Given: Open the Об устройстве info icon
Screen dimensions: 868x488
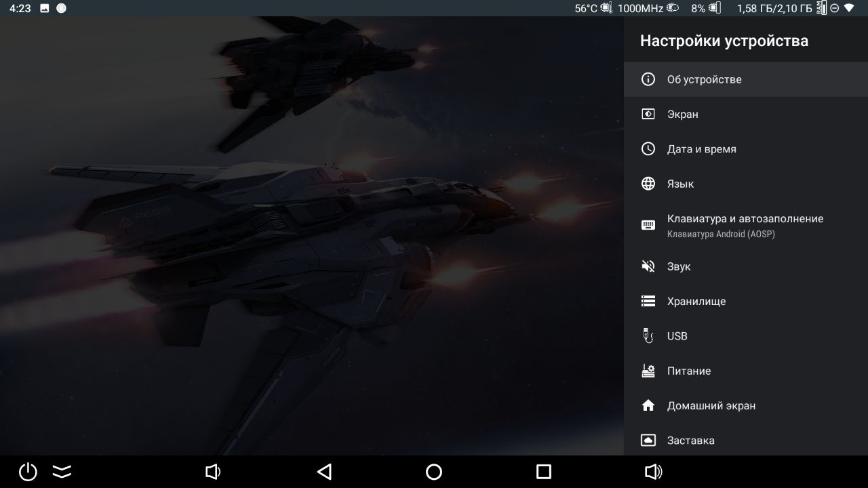Looking at the screenshot, I should (648, 79).
